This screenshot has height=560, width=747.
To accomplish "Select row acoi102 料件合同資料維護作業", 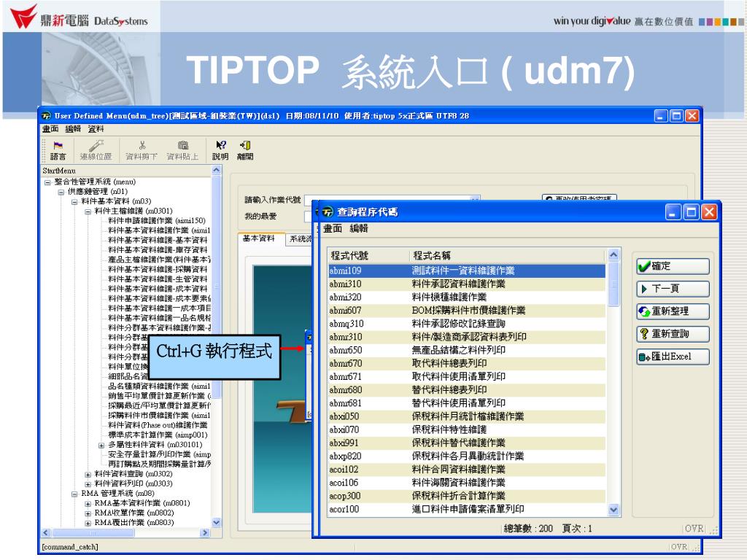I will (x=467, y=470).
